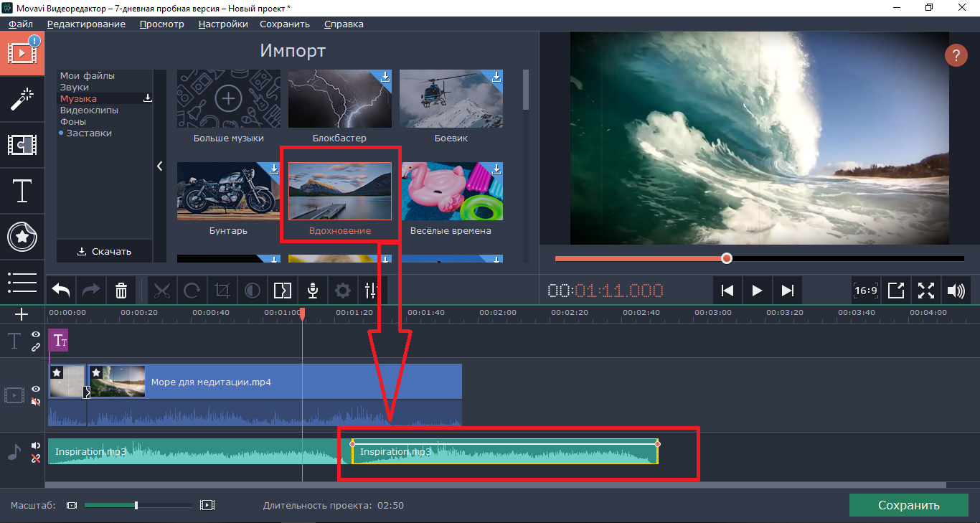Toggle audio track volume speaker icon
The image size is (980, 523).
pyautogui.click(x=36, y=446)
